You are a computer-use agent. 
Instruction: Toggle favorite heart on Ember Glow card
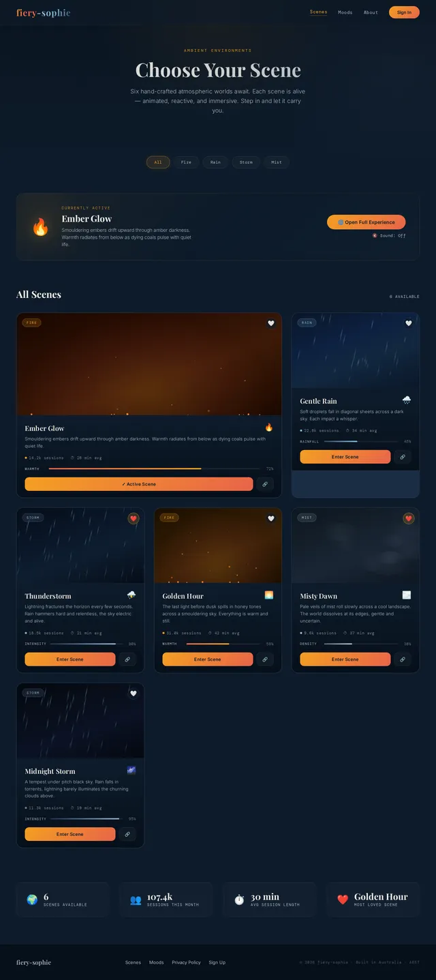pyautogui.click(x=271, y=323)
